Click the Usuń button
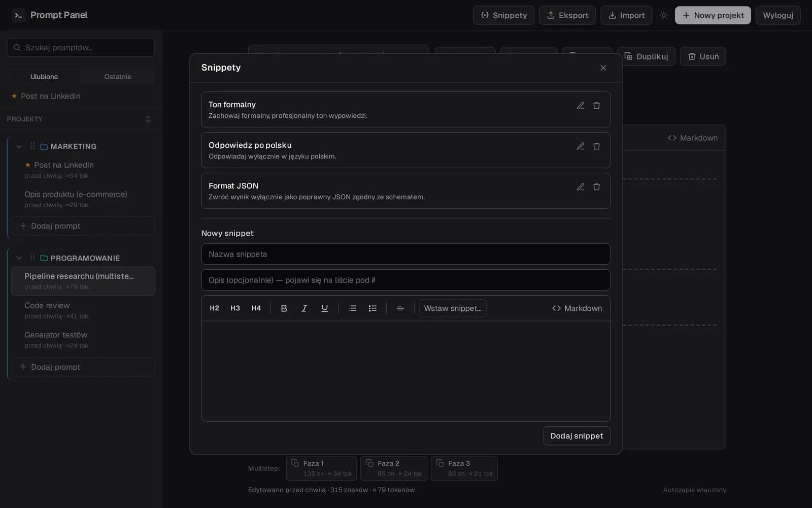Image resolution: width=812 pixels, height=508 pixels. [x=703, y=56]
